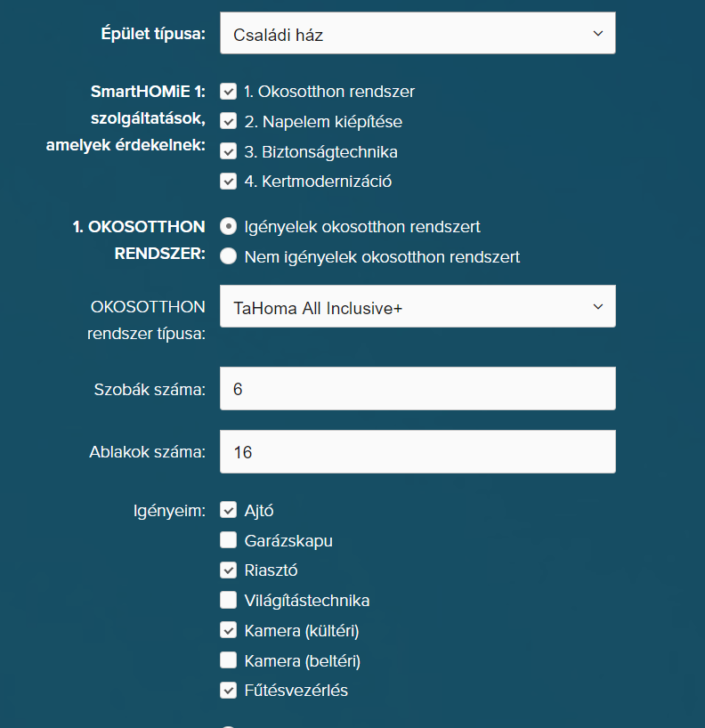This screenshot has width=705, height=728.
Task: Focus the Ablakok száma field
Action: click(417, 452)
